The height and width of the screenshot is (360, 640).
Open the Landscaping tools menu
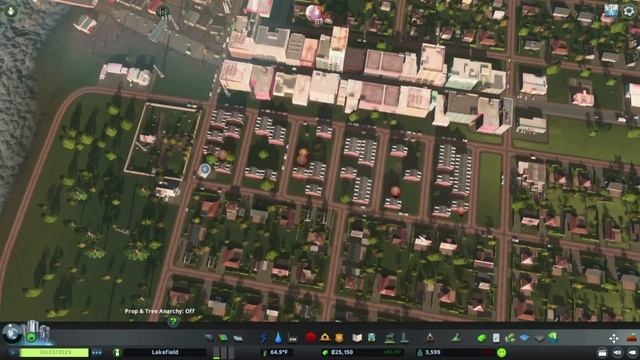[456, 338]
